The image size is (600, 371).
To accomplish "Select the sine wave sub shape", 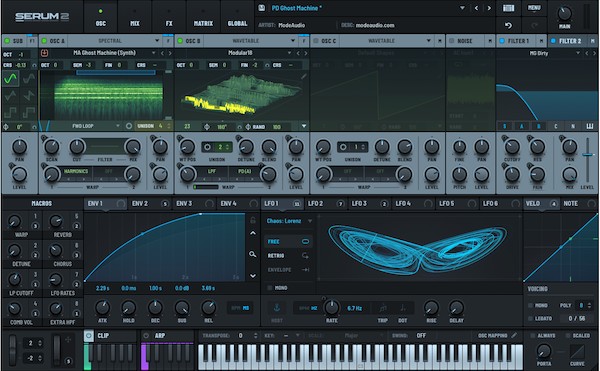I will (x=10, y=79).
